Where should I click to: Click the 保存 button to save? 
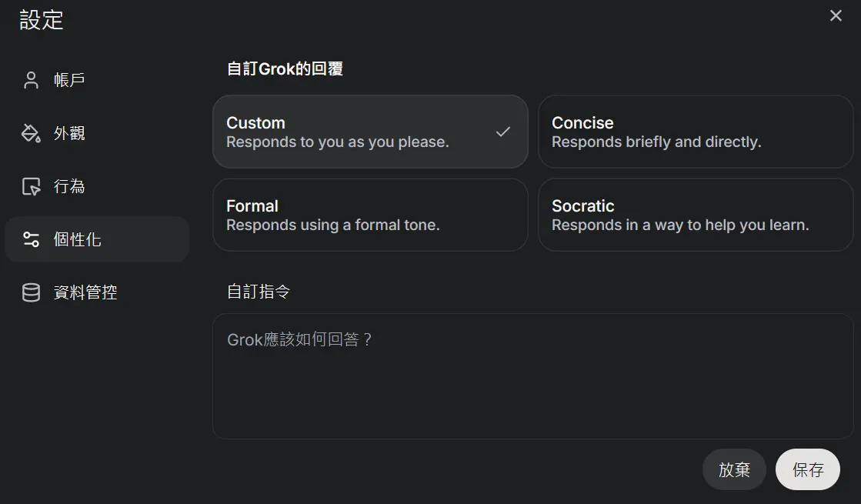tap(808, 469)
